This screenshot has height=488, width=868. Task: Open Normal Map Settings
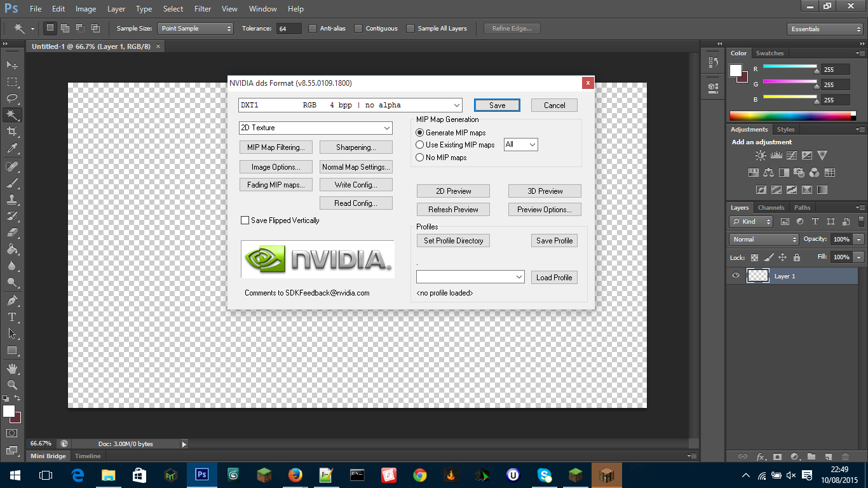356,167
